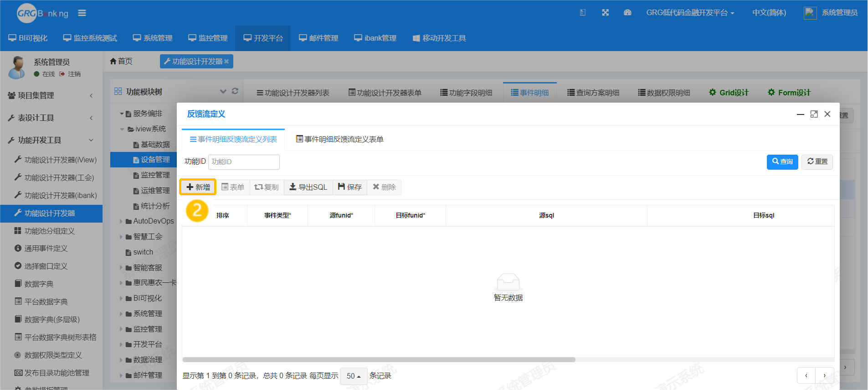868x390 pixels.
Task: Click the 保存 save toolbar button
Action: [350, 187]
